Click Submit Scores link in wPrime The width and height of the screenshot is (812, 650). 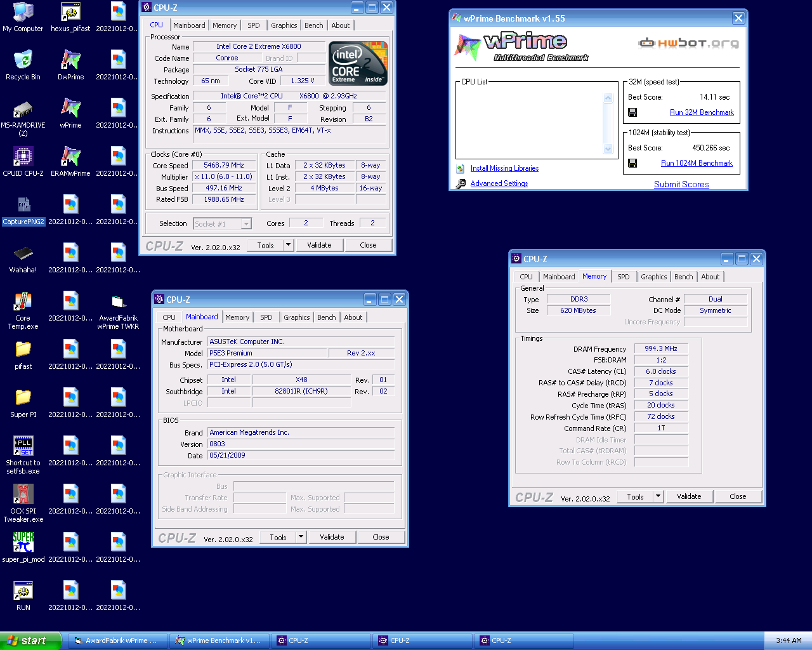coord(681,184)
